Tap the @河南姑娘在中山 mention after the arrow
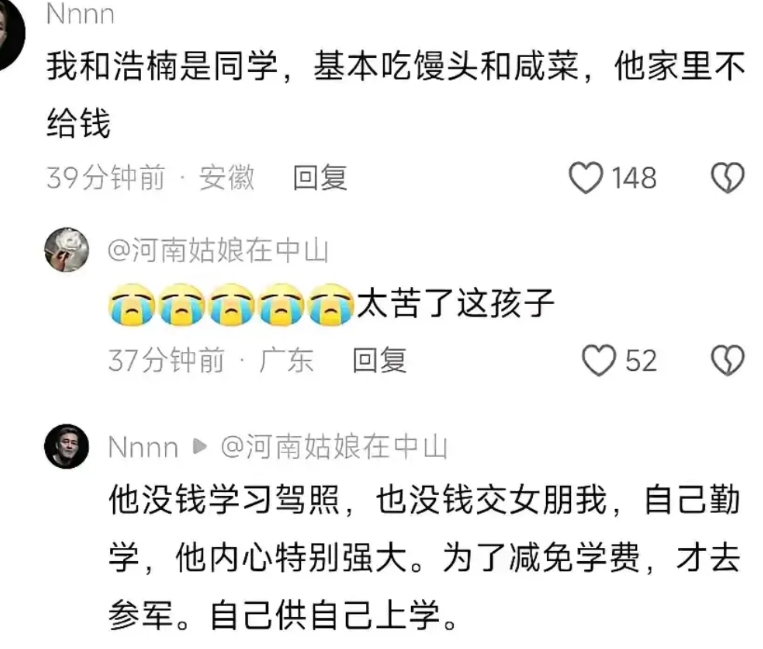Screen dimensions: 763x649 [x=334, y=447]
